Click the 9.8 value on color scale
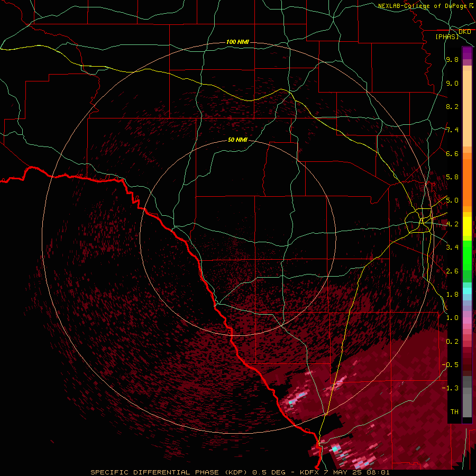This screenshot has height=476, width=476. tap(452, 59)
